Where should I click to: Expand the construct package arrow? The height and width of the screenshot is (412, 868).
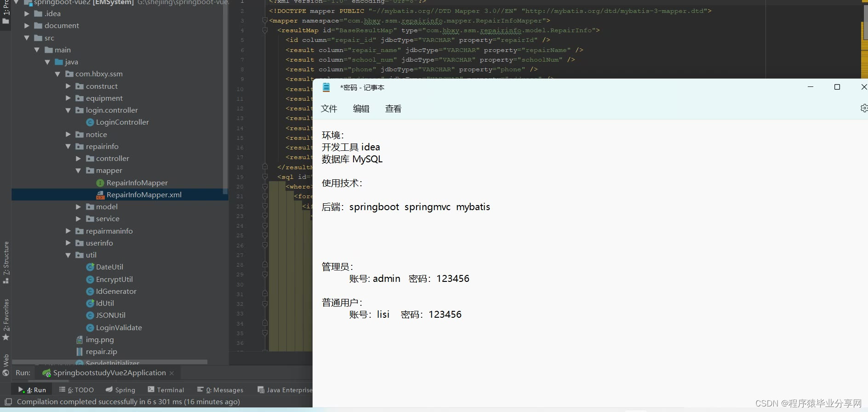pos(68,86)
